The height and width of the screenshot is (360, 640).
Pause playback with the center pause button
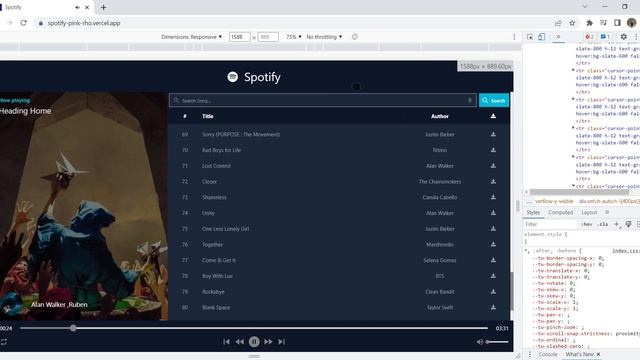point(254,342)
